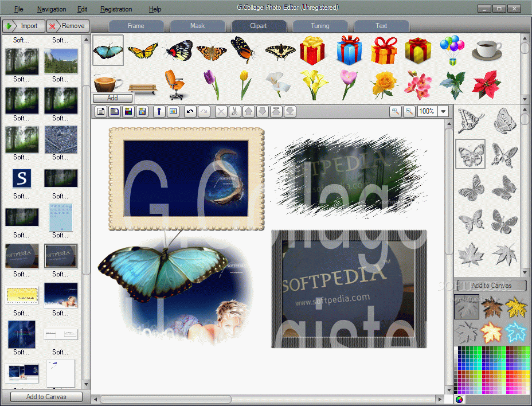Click the zoom percentage field showing 100%
The image size is (532, 406).
coord(428,111)
